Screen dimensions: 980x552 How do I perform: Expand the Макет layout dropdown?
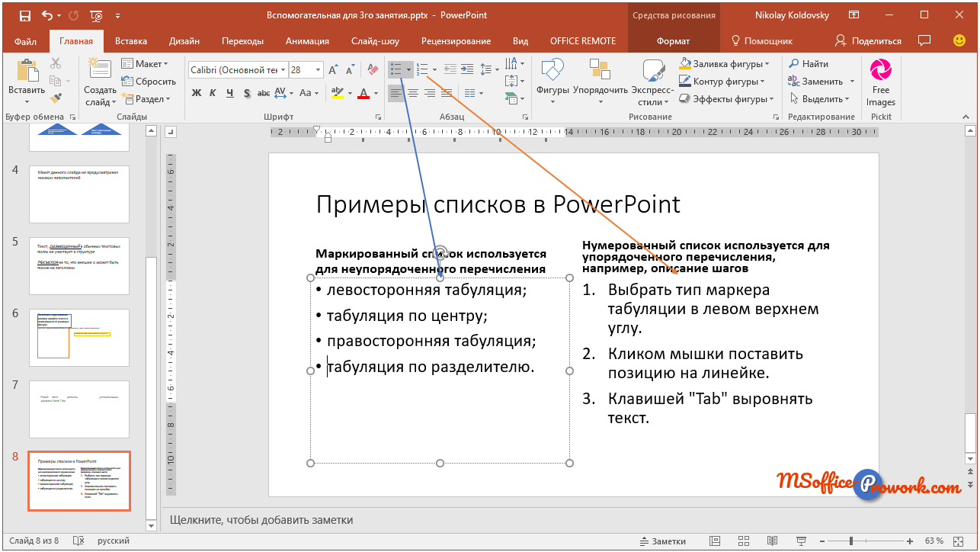tap(145, 64)
